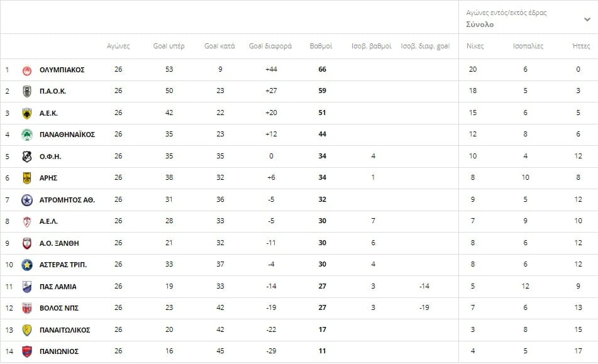The image size is (598, 364).
Task: Select the ΠΑΝΑΙΤΩΛΙΚΟΣ team name
Action: (65, 330)
